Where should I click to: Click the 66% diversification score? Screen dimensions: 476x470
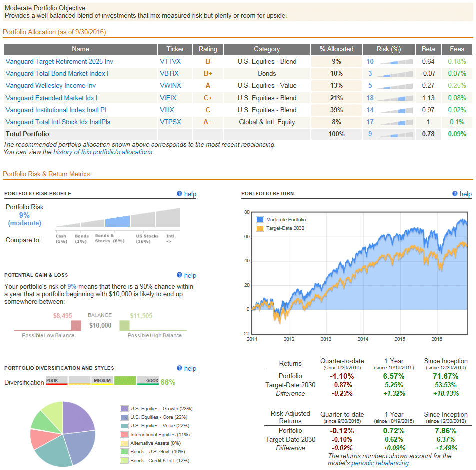click(x=168, y=382)
